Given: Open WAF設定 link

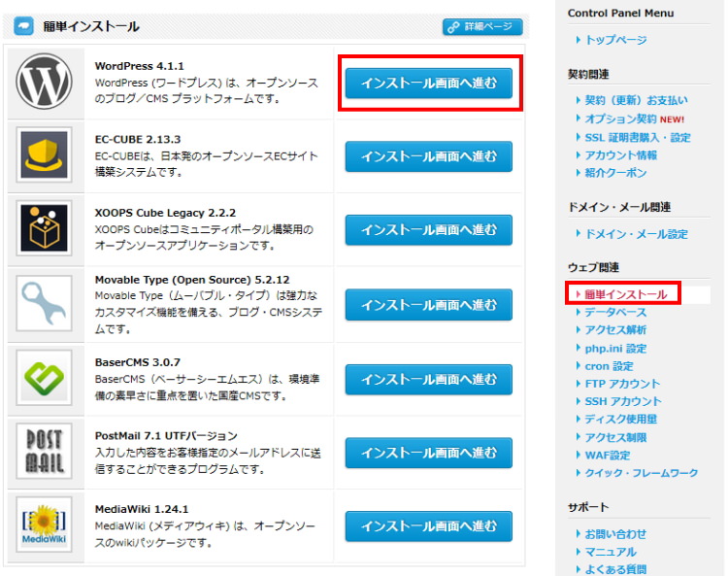Looking at the screenshot, I should [x=608, y=456].
